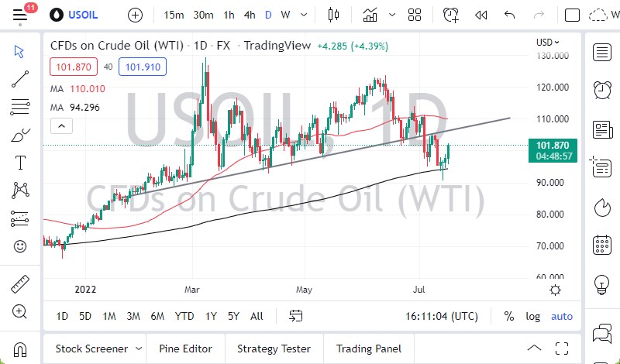Select the YTD date range

click(184, 316)
